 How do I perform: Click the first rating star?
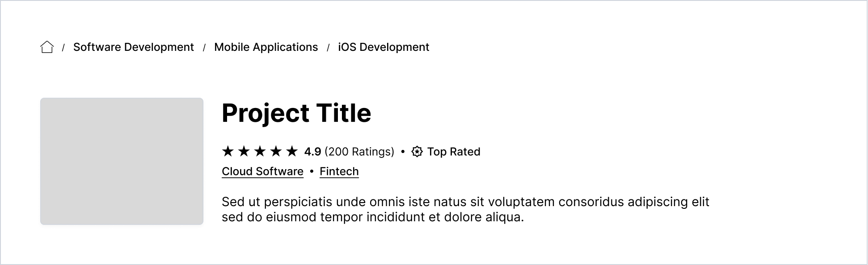click(x=228, y=151)
